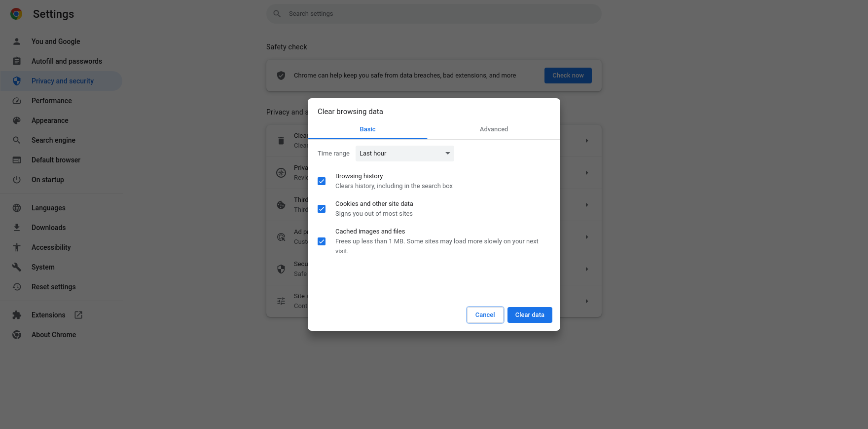Click the On startup power icon
Screen dimensions: 868x429
pyautogui.click(x=17, y=180)
